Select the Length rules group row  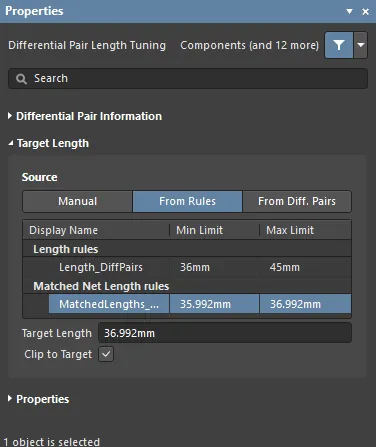[187, 249]
